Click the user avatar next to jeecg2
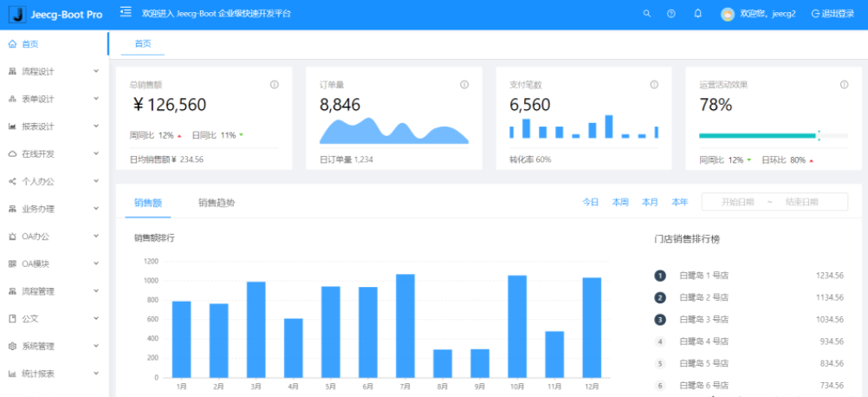 click(728, 15)
